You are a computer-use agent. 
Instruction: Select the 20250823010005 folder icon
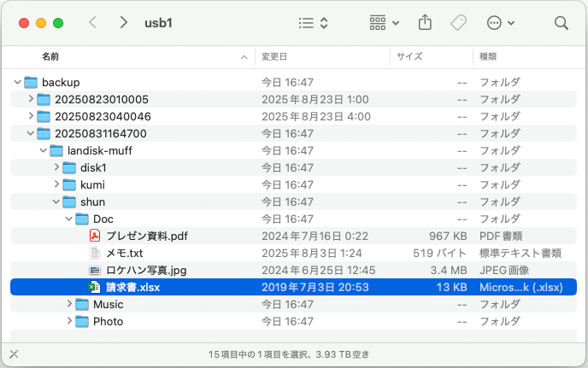coord(44,99)
